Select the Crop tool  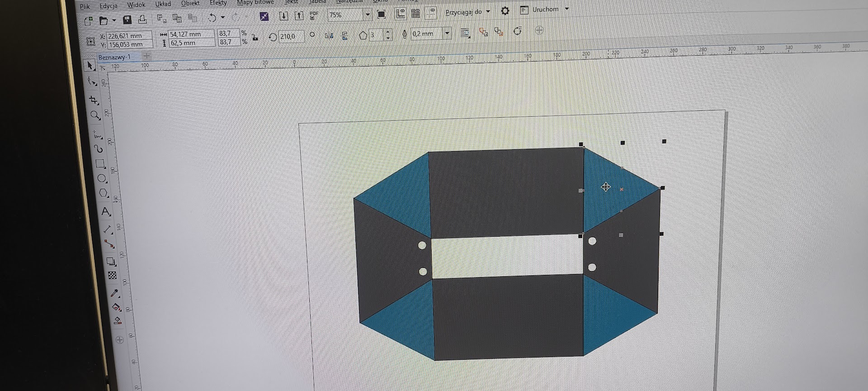click(94, 100)
